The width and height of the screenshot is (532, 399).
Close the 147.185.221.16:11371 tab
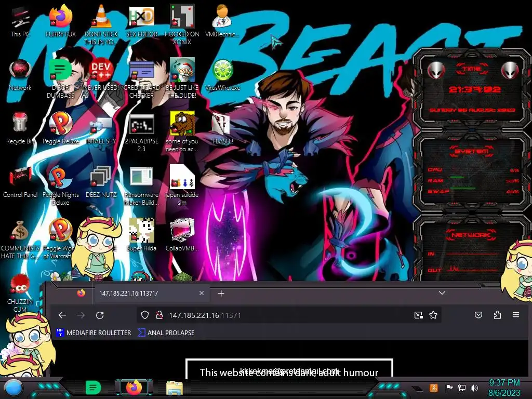tap(202, 293)
